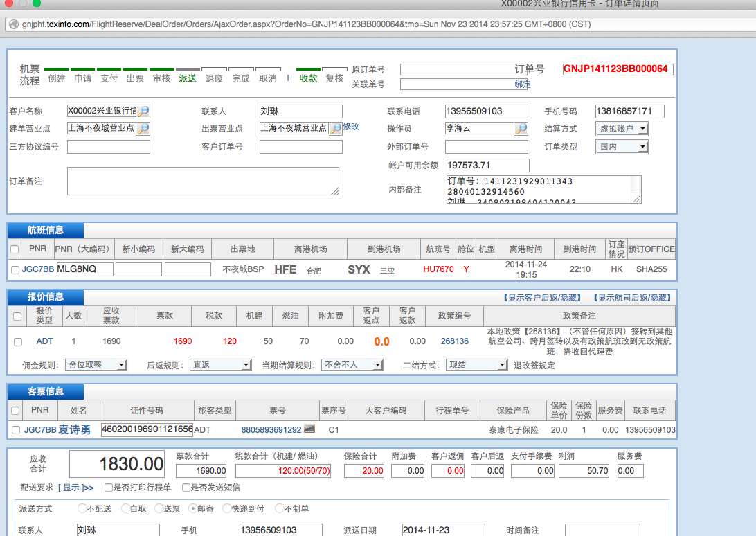The width and height of the screenshot is (756, 536).
Task: Open policy number 268136 link
Action: pyautogui.click(x=455, y=341)
